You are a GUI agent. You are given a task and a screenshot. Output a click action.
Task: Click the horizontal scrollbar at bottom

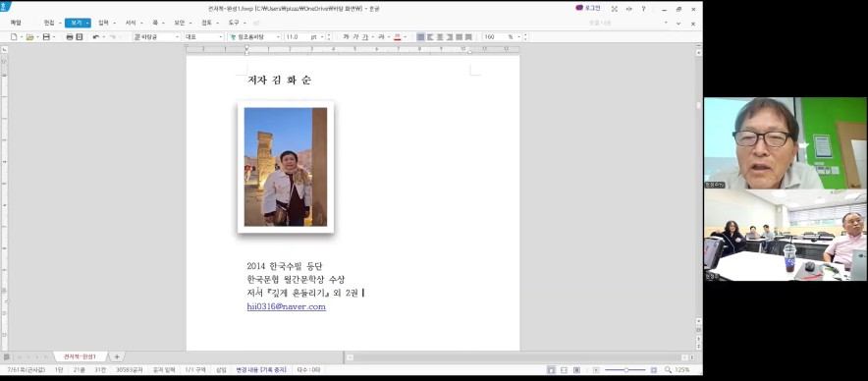point(517,357)
